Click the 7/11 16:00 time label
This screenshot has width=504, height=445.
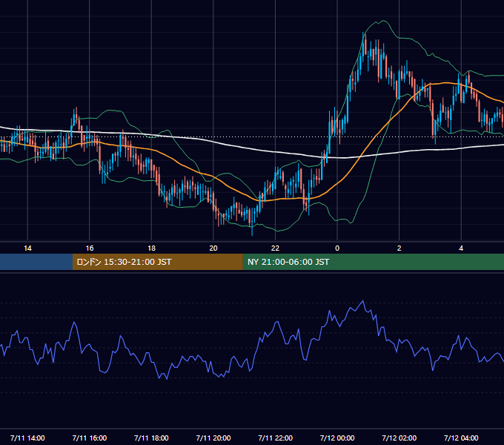90,438
